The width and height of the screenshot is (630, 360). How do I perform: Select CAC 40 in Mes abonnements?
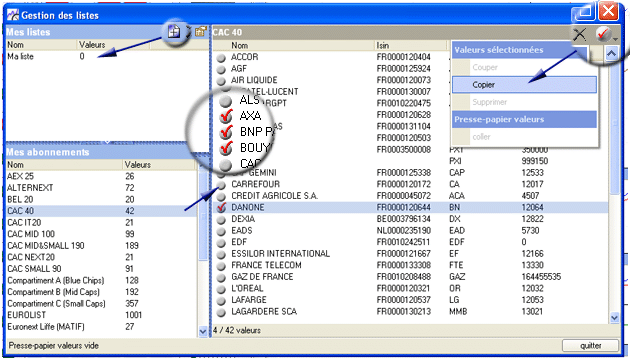101,211
